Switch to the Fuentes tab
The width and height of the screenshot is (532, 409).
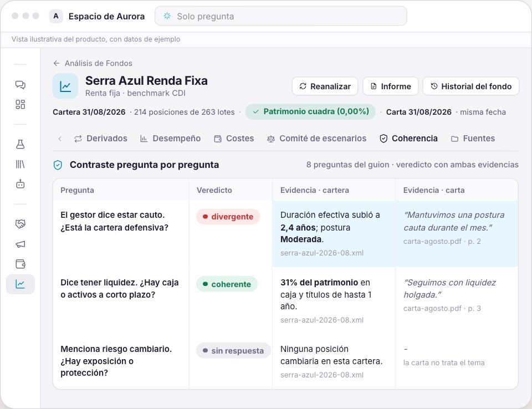[x=473, y=139]
